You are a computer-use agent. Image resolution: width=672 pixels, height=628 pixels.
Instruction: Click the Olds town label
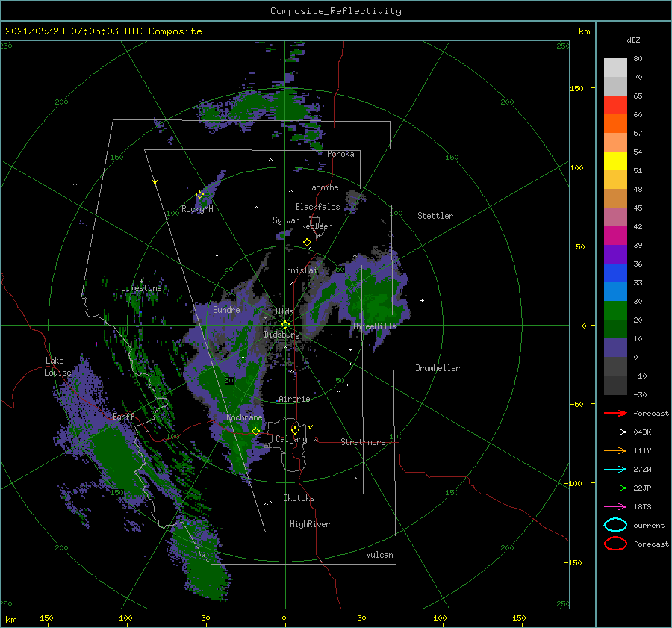(284, 311)
